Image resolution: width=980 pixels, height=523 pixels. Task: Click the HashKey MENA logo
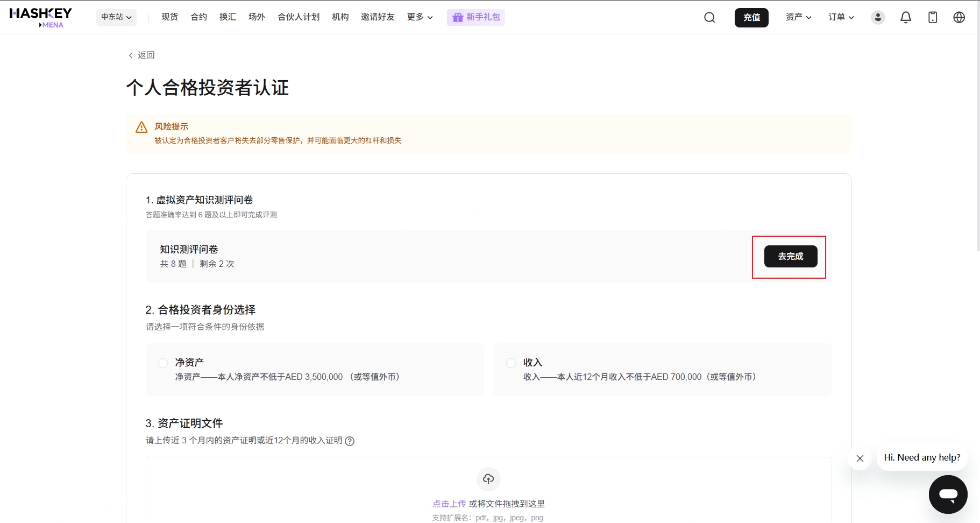coord(41,17)
